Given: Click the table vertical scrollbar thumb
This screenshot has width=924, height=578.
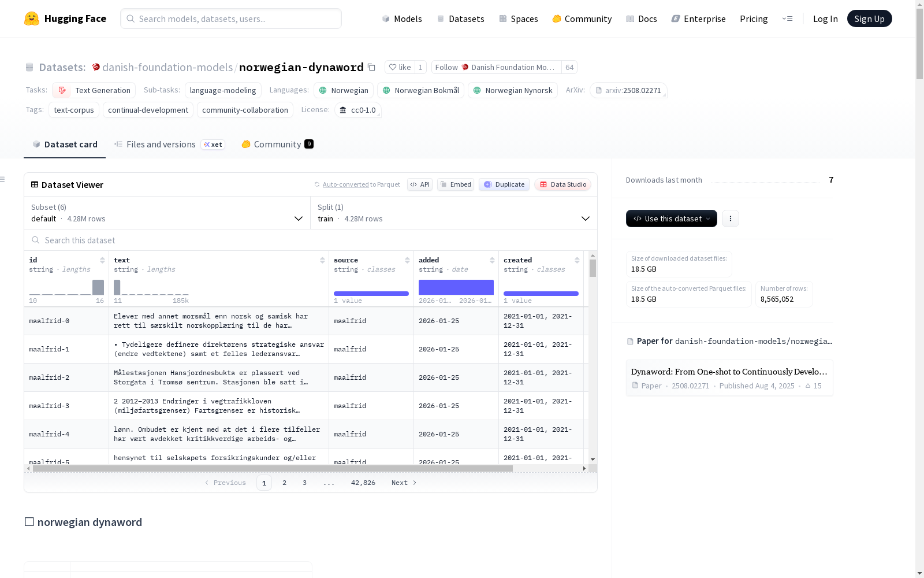Looking at the screenshot, I should [593, 268].
